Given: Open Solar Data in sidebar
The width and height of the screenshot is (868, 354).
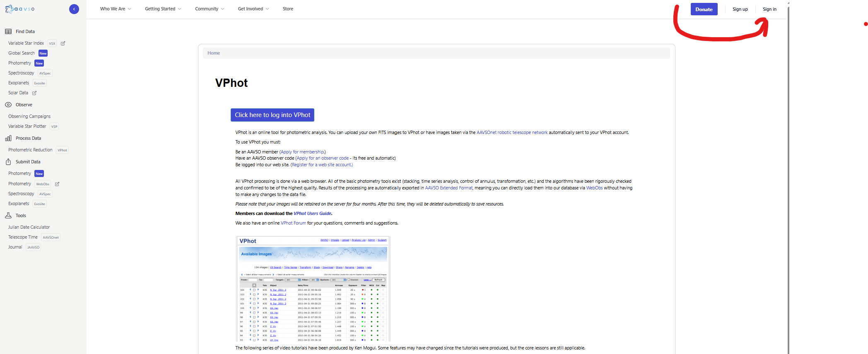Looking at the screenshot, I should tap(18, 93).
